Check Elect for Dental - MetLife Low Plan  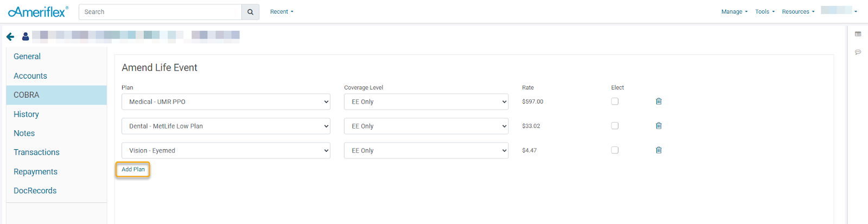[x=615, y=126]
